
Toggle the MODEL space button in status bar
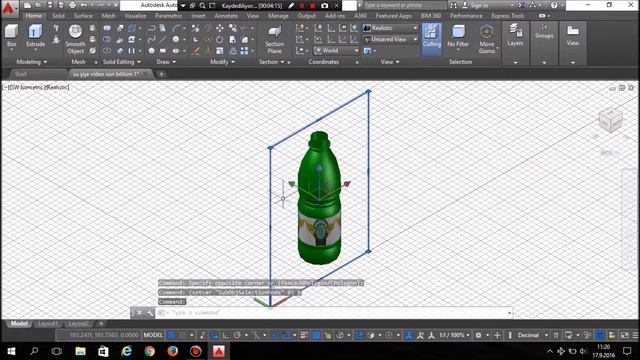point(153,335)
